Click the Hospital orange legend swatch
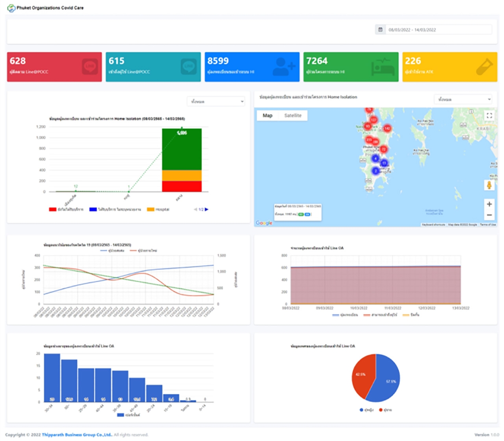Screen dimensions: 504x441 click(150, 209)
